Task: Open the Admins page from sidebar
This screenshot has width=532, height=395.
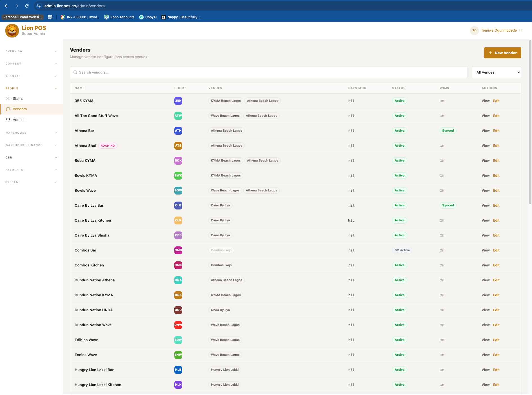Action: pos(31,120)
